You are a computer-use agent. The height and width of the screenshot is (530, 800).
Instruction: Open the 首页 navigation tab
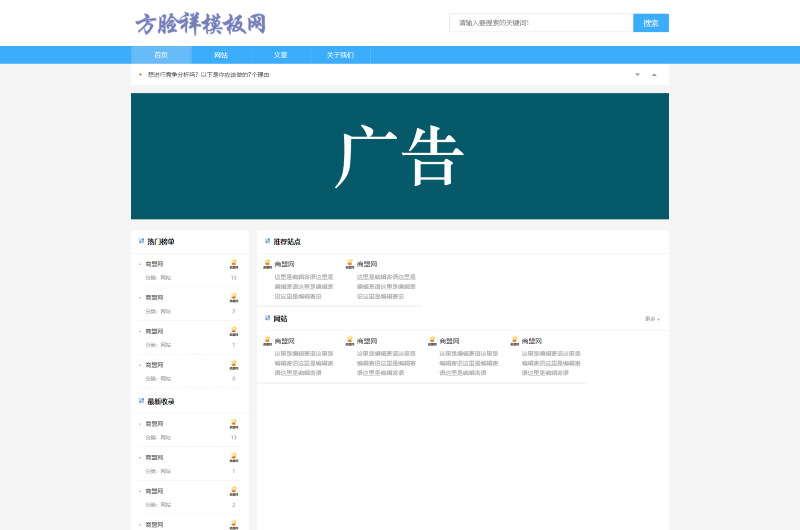tap(161, 55)
